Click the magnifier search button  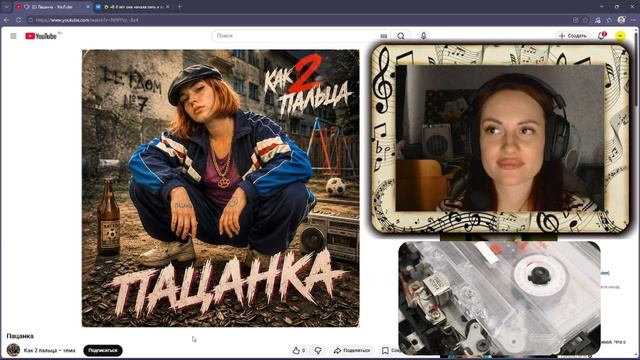click(x=401, y=36)
